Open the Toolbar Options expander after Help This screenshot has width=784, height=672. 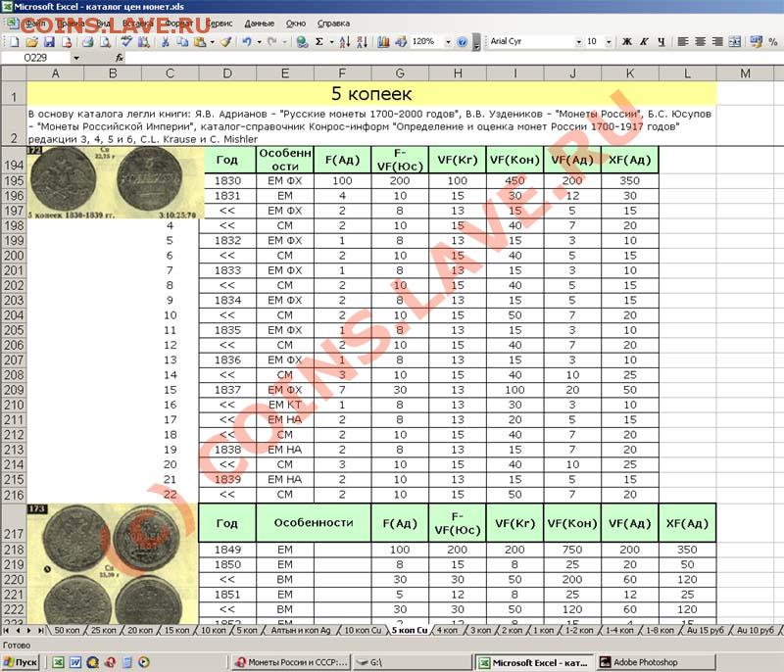click(476, 43)
